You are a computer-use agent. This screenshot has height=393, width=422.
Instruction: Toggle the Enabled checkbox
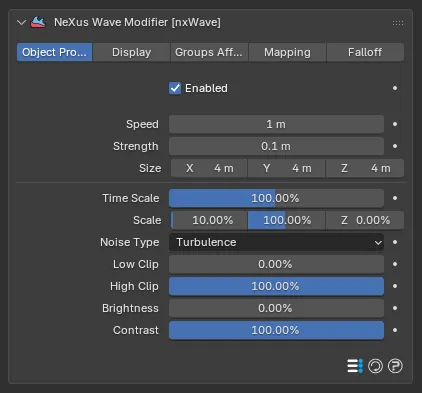[175, 88]
